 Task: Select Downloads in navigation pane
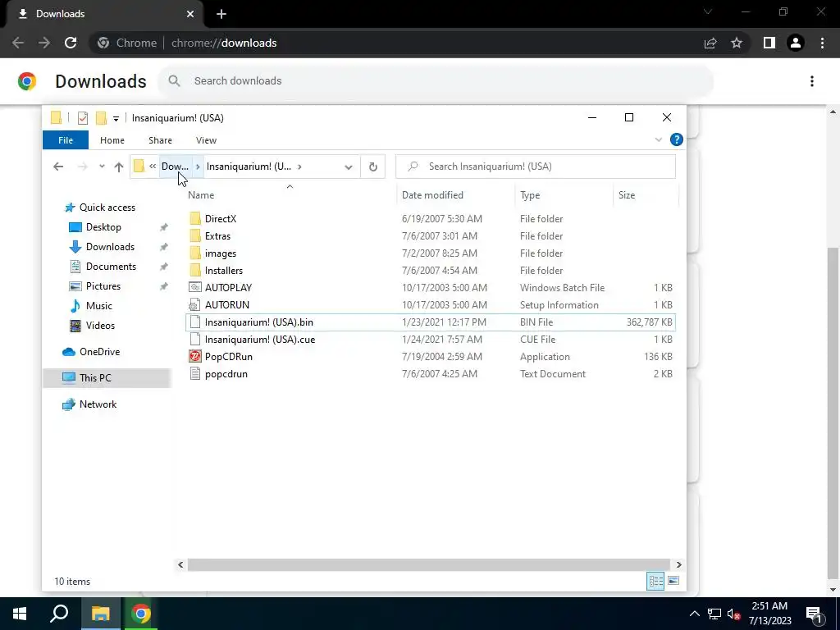coord(110,247)
